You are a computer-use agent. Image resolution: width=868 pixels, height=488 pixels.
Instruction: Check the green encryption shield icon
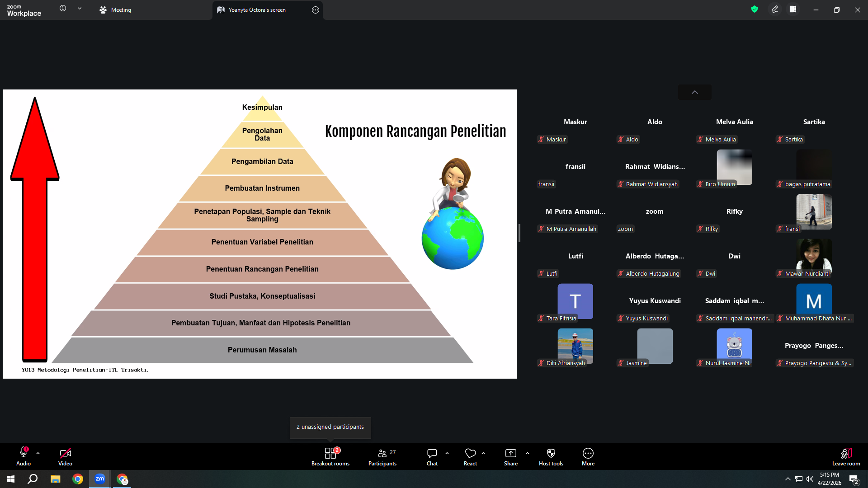pyautogui.click(x=755, y=9)
